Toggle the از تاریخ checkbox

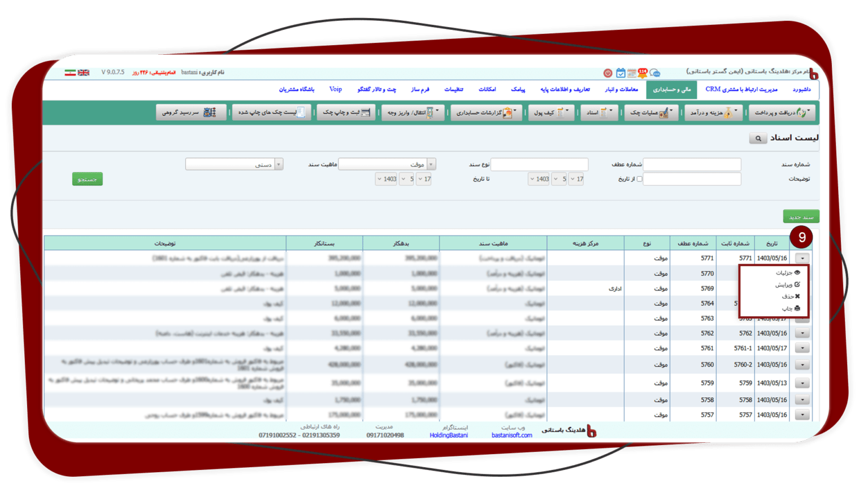(639, 179)
